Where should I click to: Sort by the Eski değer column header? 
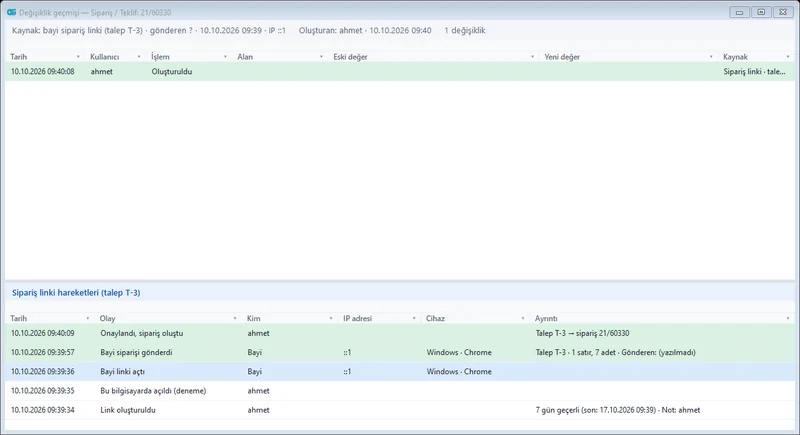pos(350,57)
